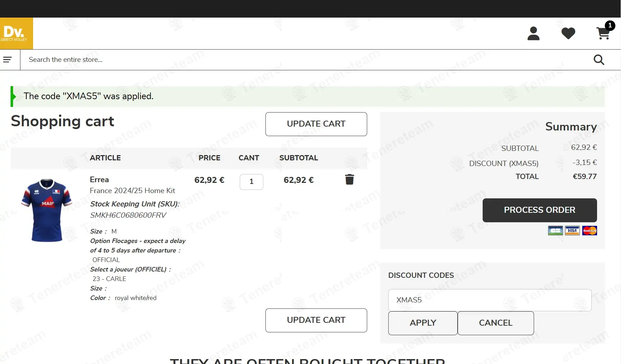Screen dimensions: 621x364
Task: Click the DISCOUNT CODES heading
Action: coord(421,275)
